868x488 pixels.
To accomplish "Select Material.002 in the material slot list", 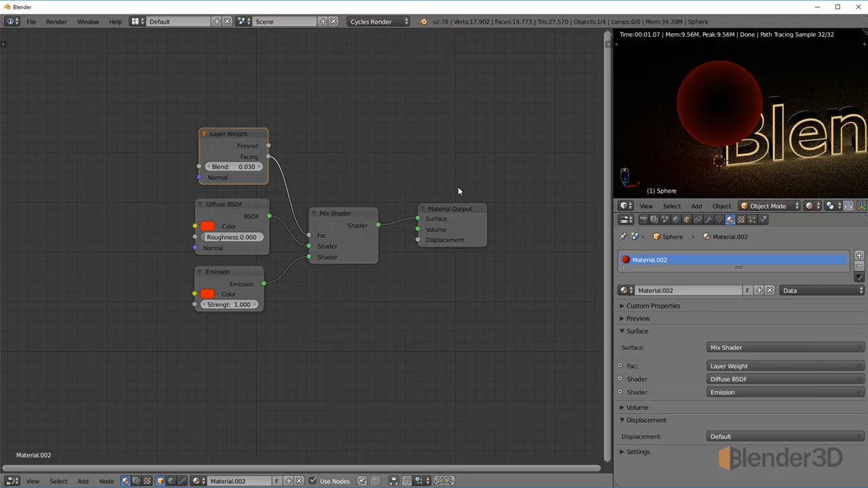I will (x=733, y=260).
